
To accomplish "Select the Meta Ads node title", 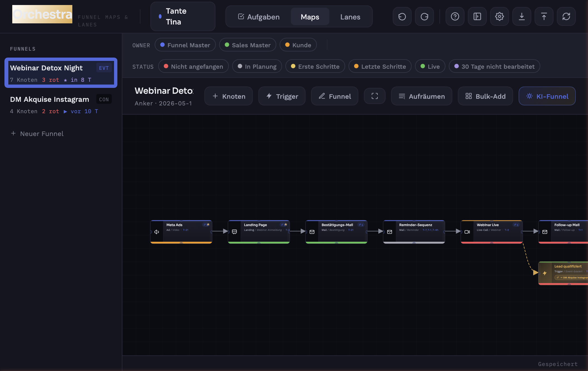I will [174, 225].
